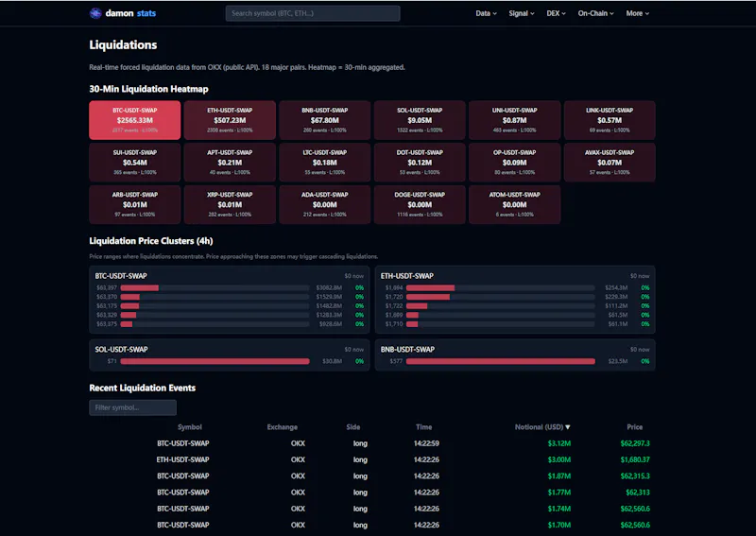Screen dimensions: 756x536
Task: Click the BNB-USDT-SWAP cluster panel title
Action: [x=407, y=349]
